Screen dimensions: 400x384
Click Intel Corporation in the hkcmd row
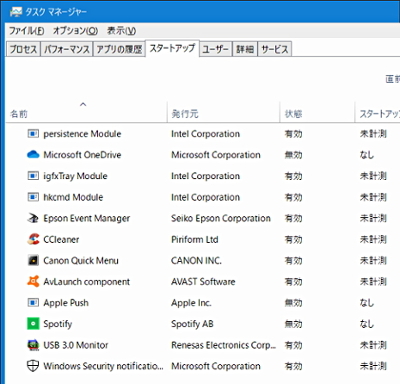(x=205, y=197)
